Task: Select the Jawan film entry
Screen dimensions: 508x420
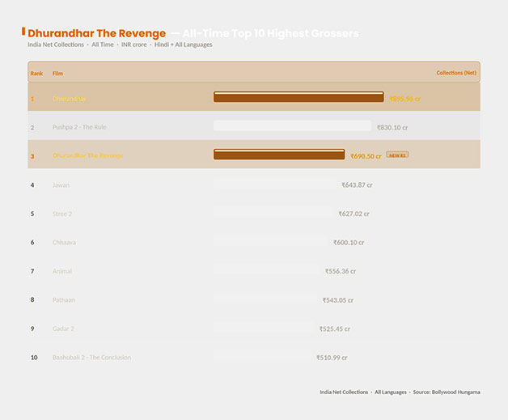Action: pos(61,185)
